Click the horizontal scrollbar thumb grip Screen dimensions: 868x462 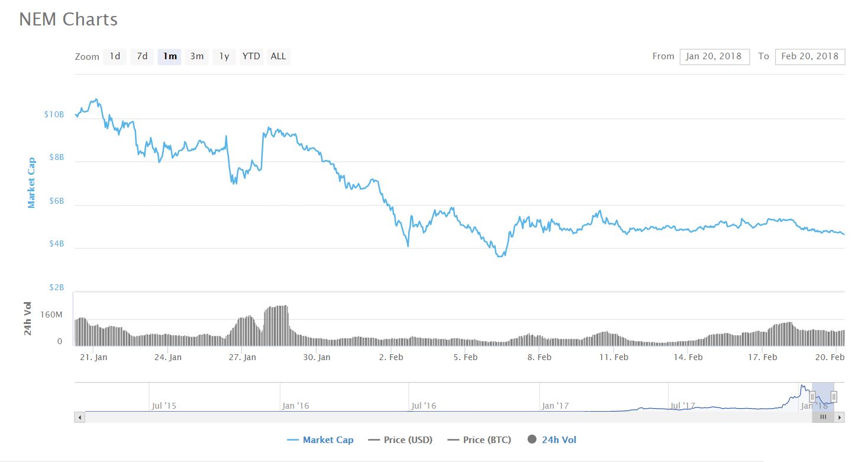point(822,418)
